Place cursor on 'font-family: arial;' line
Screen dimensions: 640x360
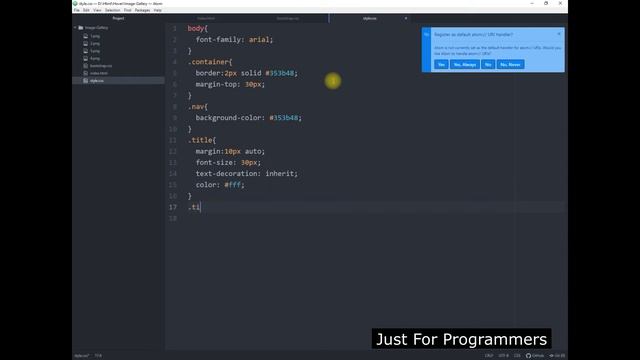tap(234, 40)
